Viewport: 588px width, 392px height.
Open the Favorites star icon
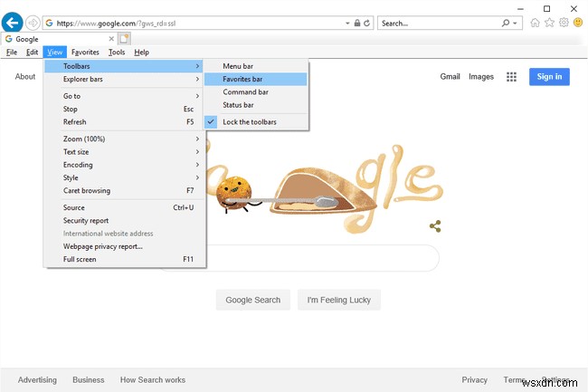point(549,23)
